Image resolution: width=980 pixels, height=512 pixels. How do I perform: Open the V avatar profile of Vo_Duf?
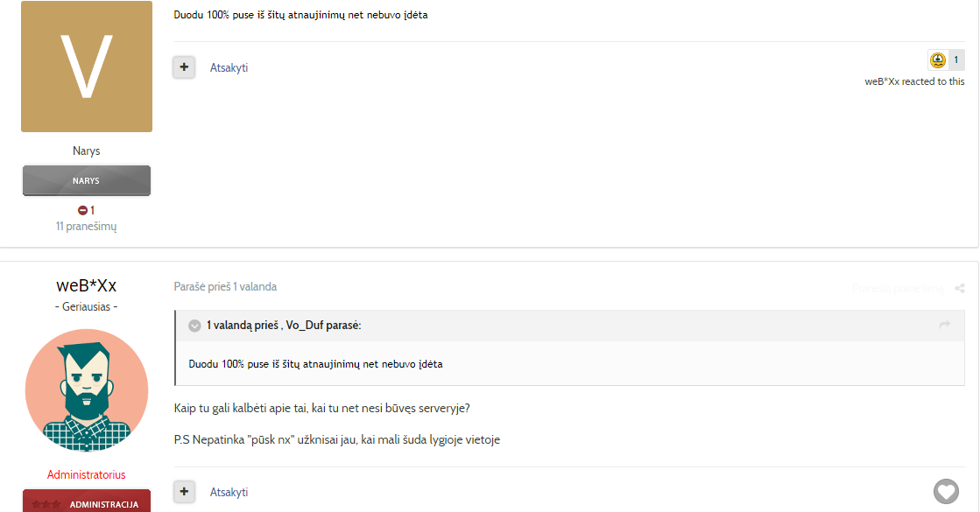pyautogui.click(x=86, y=67)
